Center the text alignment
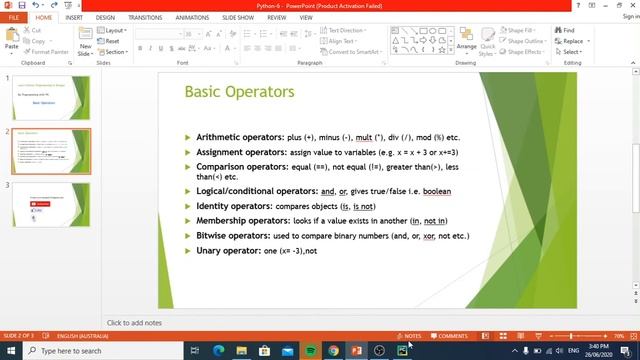 point(258,49)
